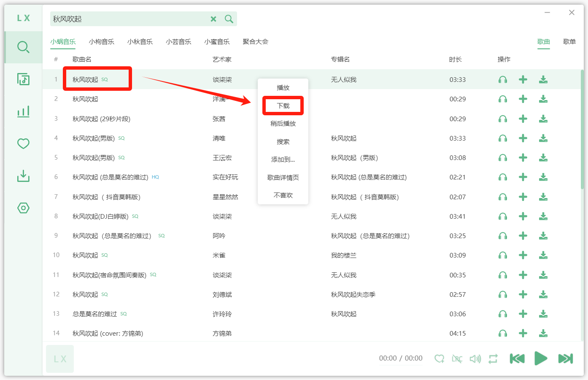This screenshot has height=380, width=588.
Task: Open favorites heart icon in sidebar
Action: 23,144
